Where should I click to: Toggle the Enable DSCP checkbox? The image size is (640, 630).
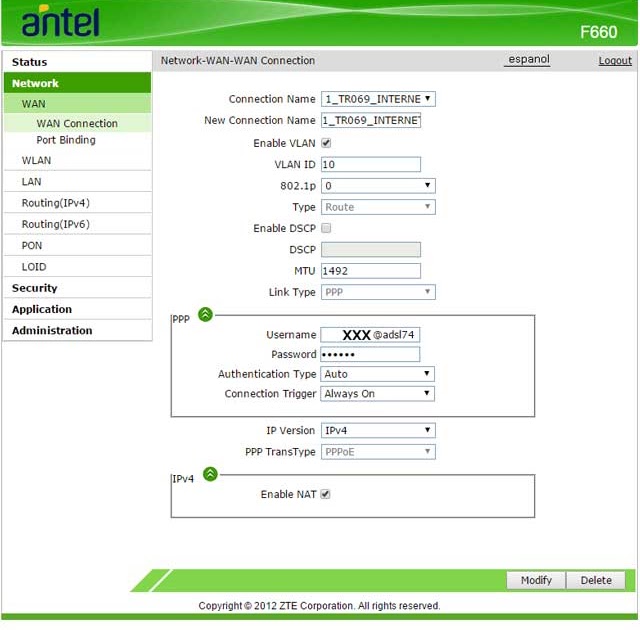(326, 228)
